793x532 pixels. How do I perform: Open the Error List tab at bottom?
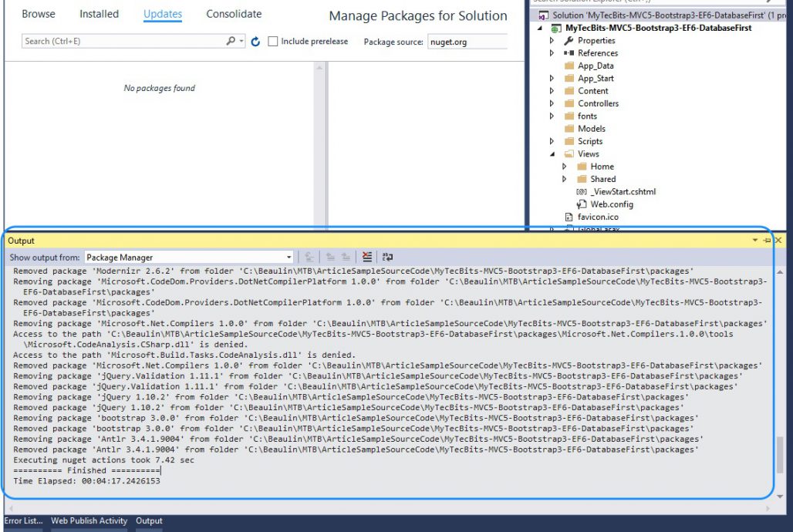pos(23,521)
